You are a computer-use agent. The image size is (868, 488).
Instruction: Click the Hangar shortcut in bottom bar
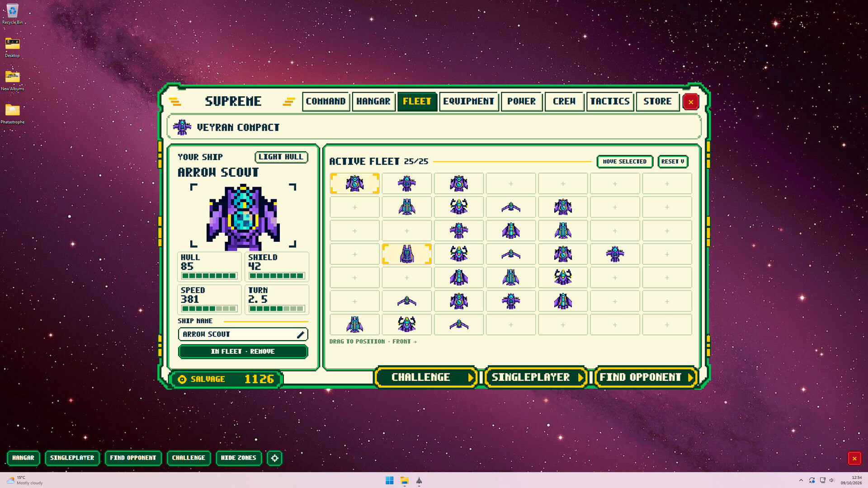[x=23, y=458]
